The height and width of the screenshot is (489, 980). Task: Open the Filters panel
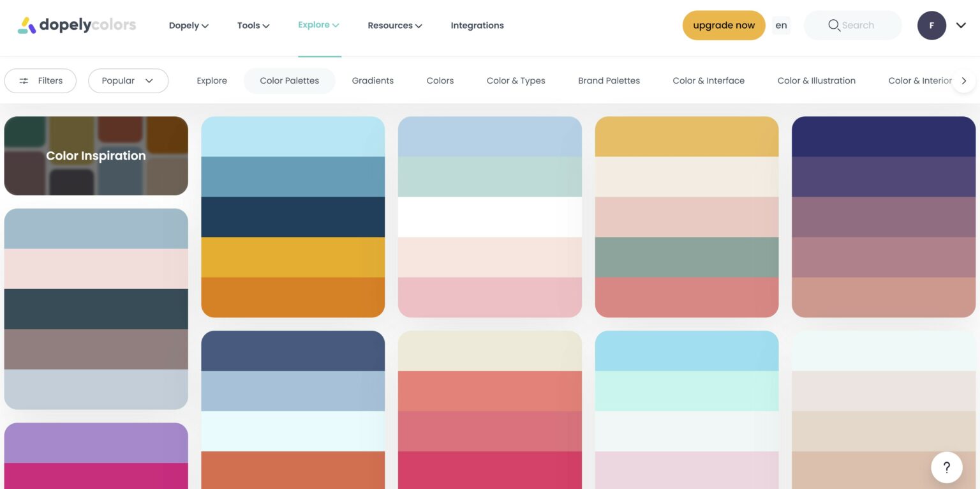point(40,81)
